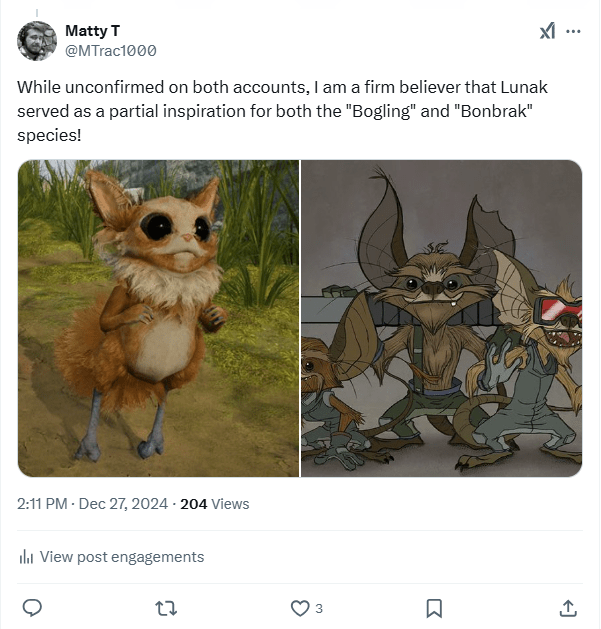
Task: Open the repost options menu
Action: (166, 607)
